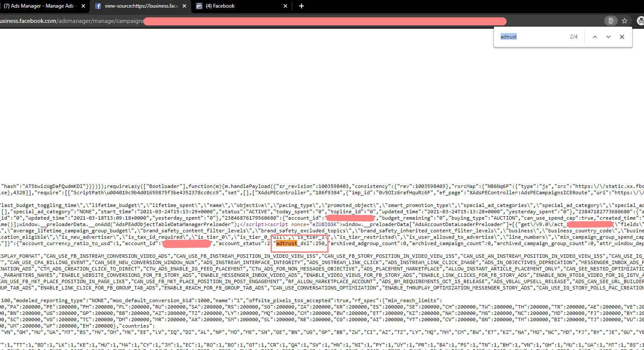Click the 'countries' key

pyautogui.click(x=135, y=326)
